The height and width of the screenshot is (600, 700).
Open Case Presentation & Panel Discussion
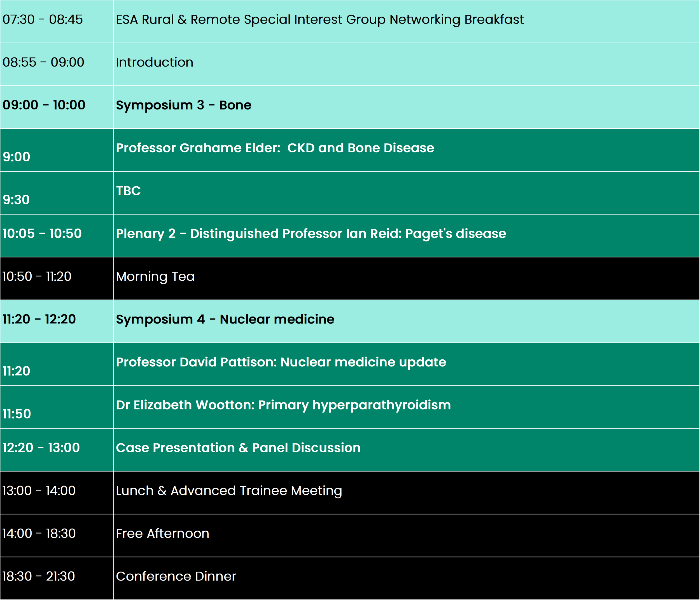click(x=238, y=448)
